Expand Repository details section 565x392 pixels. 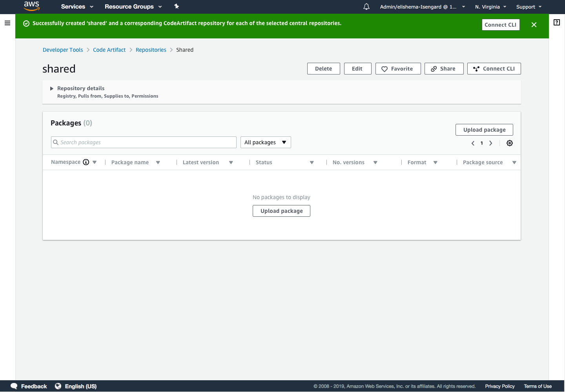click(x=51, y=89)
